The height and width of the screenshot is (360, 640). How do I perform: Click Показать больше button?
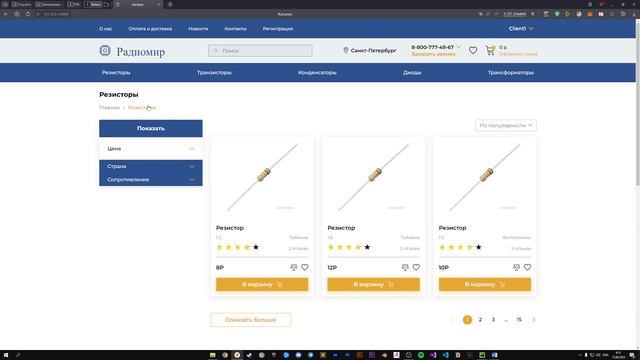(251, 320)
